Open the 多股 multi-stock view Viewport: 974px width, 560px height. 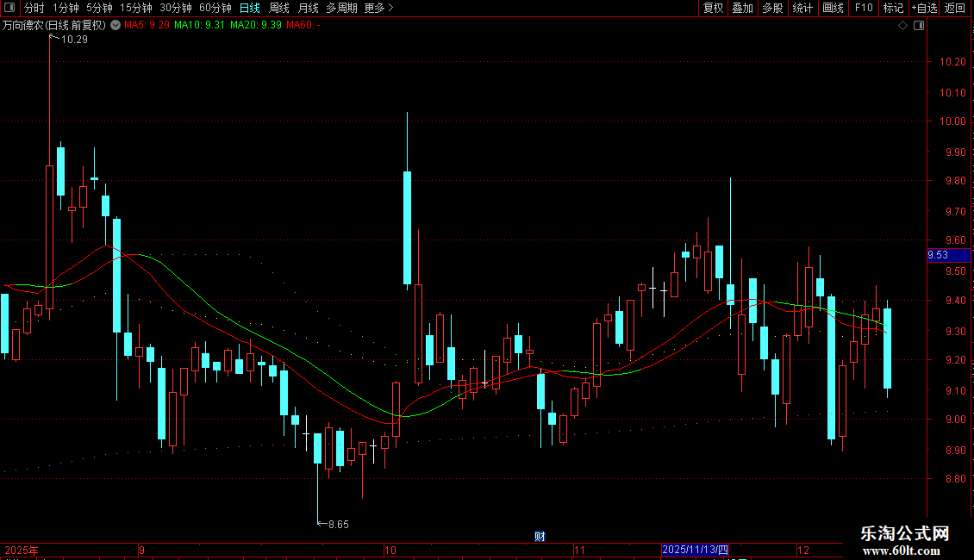(x=772, y=8)
